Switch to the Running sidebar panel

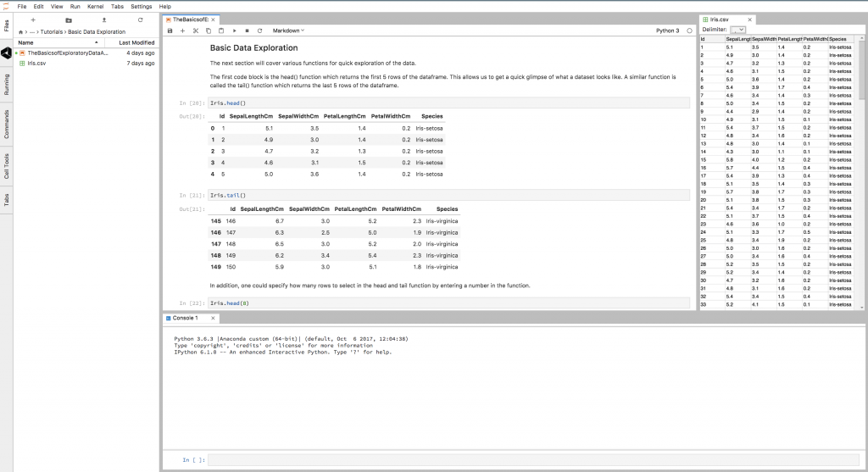coord(6,85)
